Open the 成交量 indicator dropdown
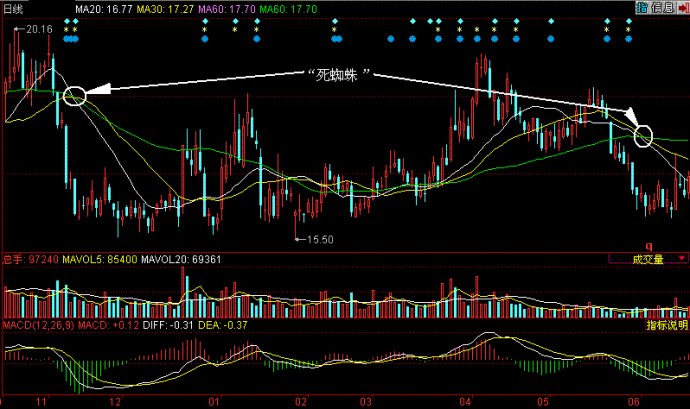The height and width of the screenshot is (409, 690). click(649, 259)
